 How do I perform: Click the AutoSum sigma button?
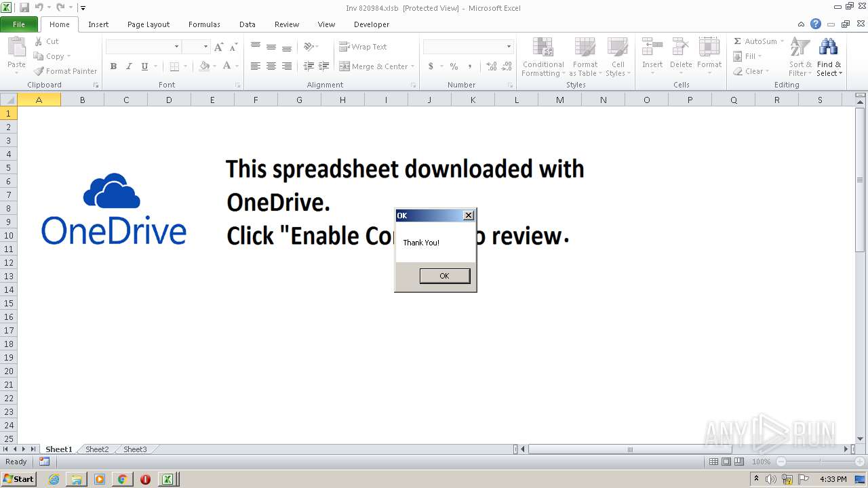click(755, 41)
